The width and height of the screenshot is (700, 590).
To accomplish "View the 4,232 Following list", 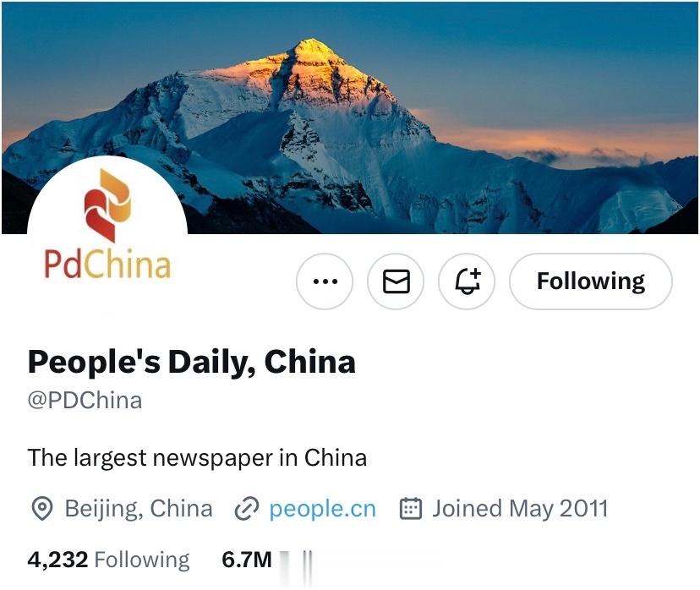I will [x=108, y=560].
